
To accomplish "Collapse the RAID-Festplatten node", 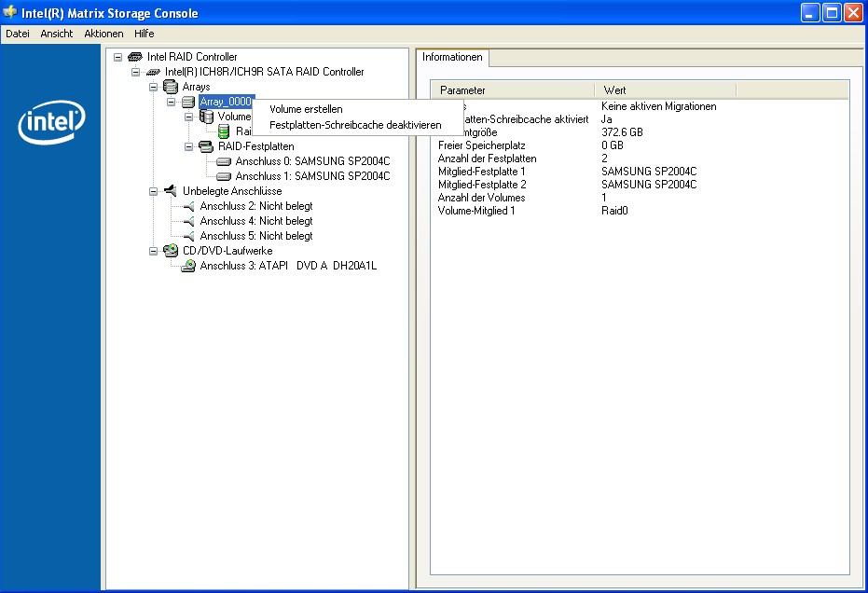I will pos(188,146).
